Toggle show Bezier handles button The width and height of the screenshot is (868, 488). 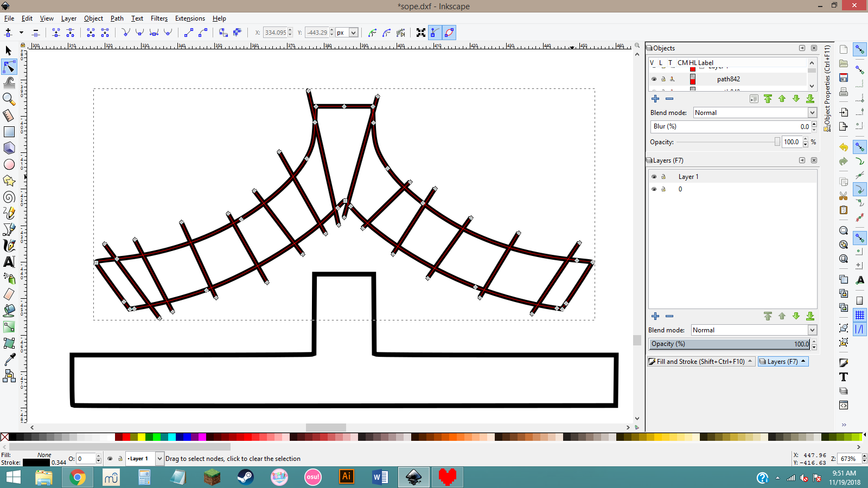[435, 33]
